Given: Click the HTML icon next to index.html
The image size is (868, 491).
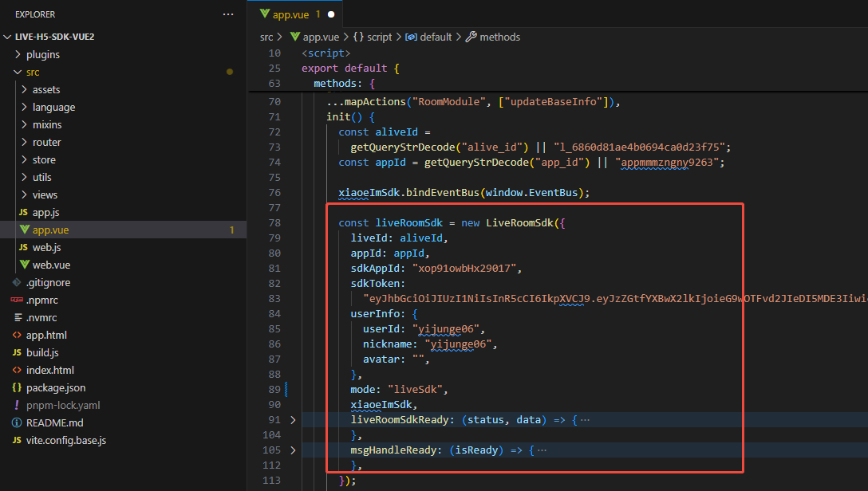Looking at the screenshot, I should 17,370.
